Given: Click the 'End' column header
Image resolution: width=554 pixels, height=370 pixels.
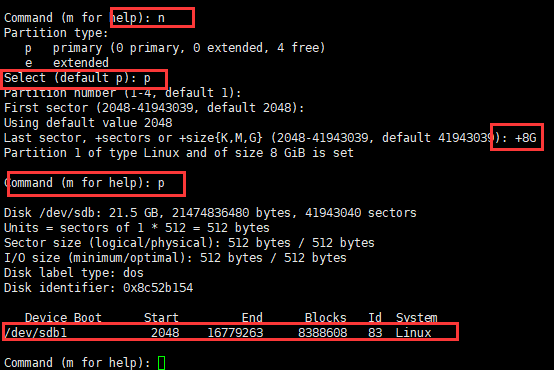Looking at the screenshot, I should (x=252, y=317).
